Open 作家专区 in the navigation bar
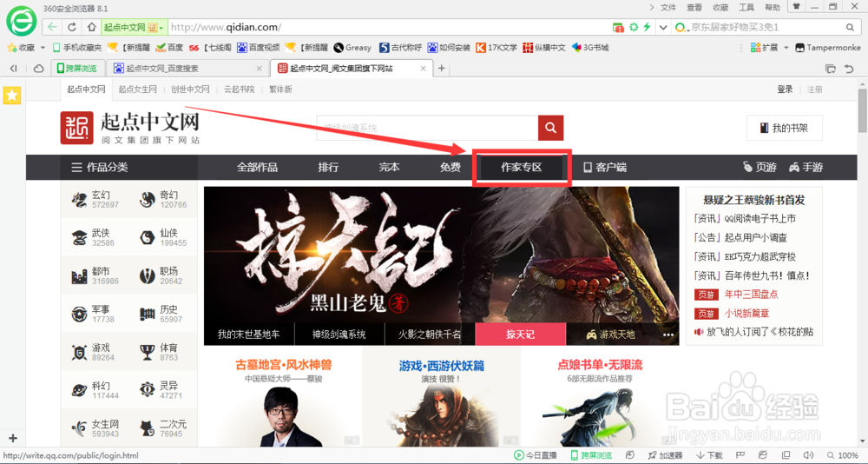868x464 pixels. (x=522, y=167)
